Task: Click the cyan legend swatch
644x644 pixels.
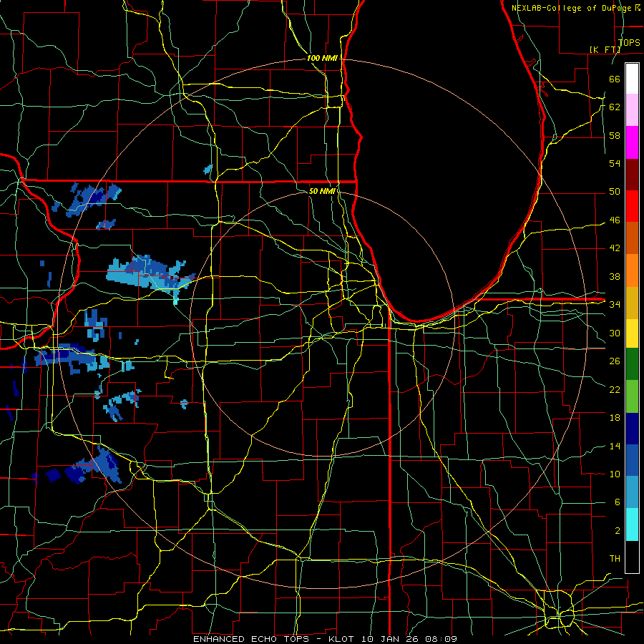Action: [x=632, y=525]
